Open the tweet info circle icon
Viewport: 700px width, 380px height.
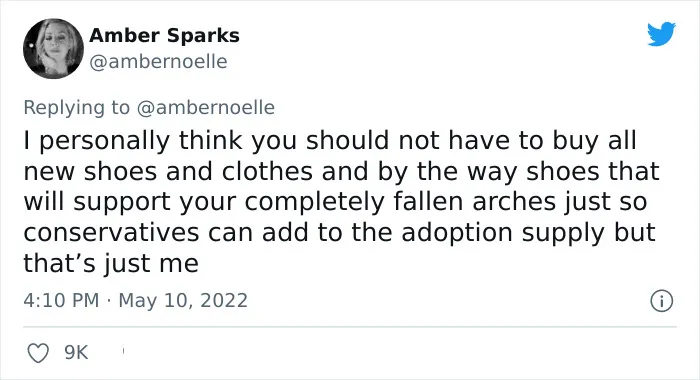661,301
